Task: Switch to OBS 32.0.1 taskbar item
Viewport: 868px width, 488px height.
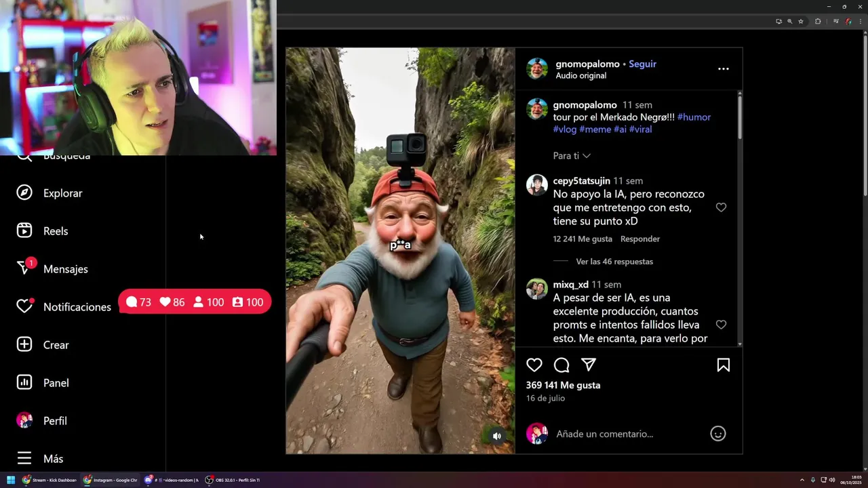Action: pos(233,480)
